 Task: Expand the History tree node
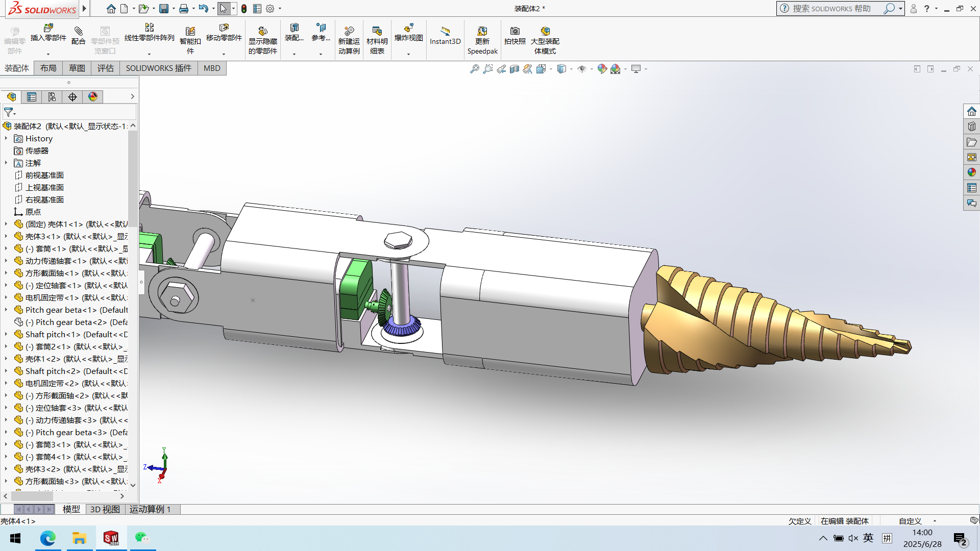click(x=6, y=139)
